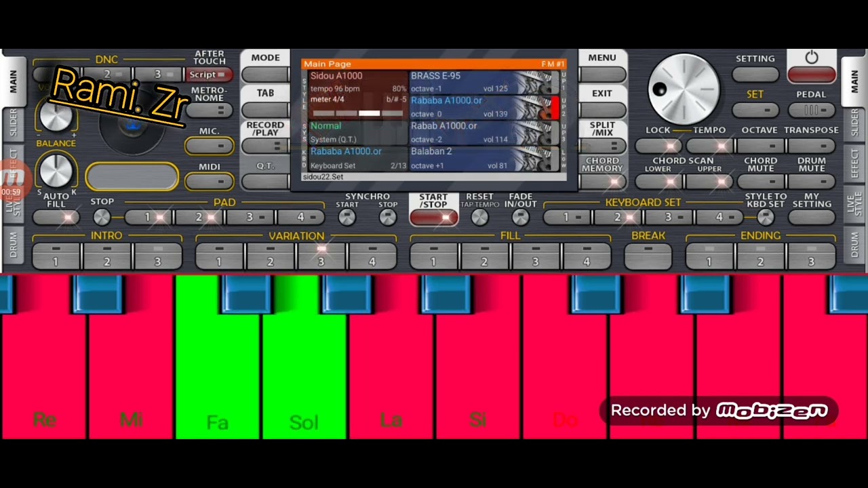
Task: Trigger FILL 4
Action: tap(587, 257)
